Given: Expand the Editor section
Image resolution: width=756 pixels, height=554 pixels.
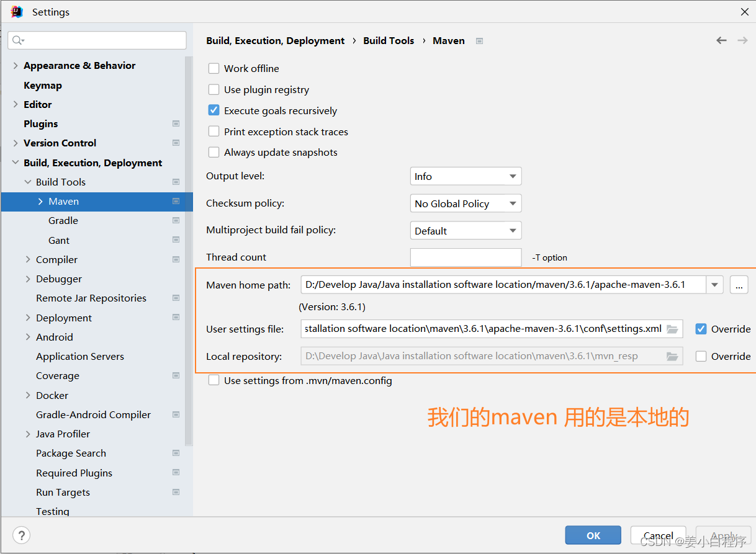Looking at the screenshot, I should click(16, 104).
